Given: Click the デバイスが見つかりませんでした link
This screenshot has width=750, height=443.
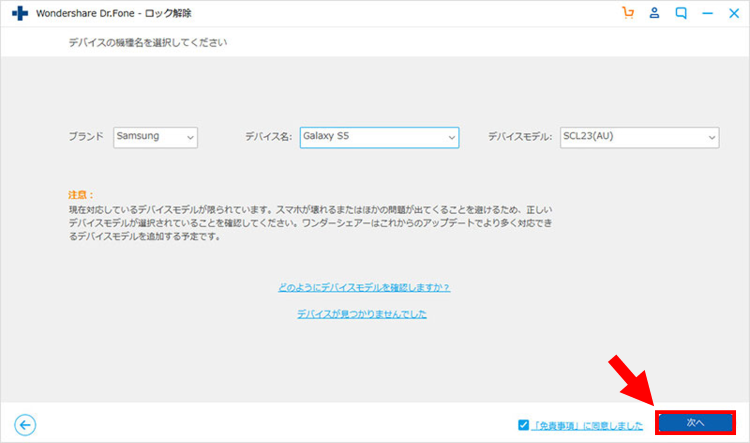Looking at the screenshot, I should tap(362, 314).
